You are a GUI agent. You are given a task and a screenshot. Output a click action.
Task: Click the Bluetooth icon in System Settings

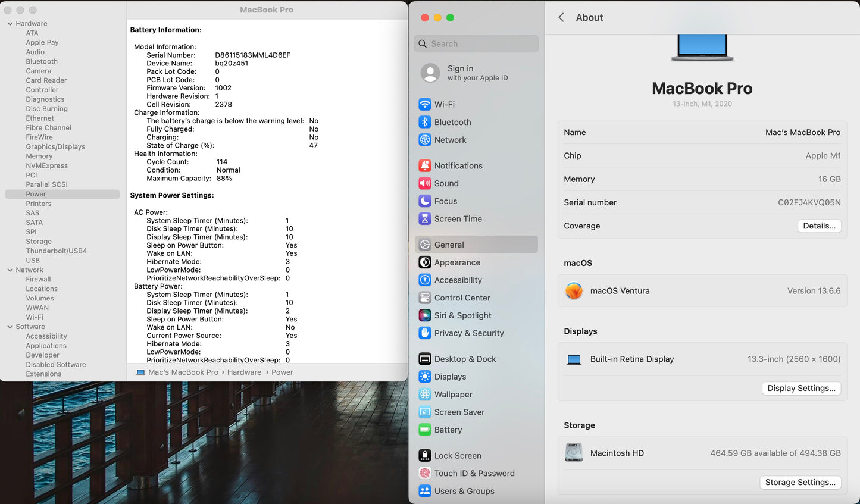[424, 122]
